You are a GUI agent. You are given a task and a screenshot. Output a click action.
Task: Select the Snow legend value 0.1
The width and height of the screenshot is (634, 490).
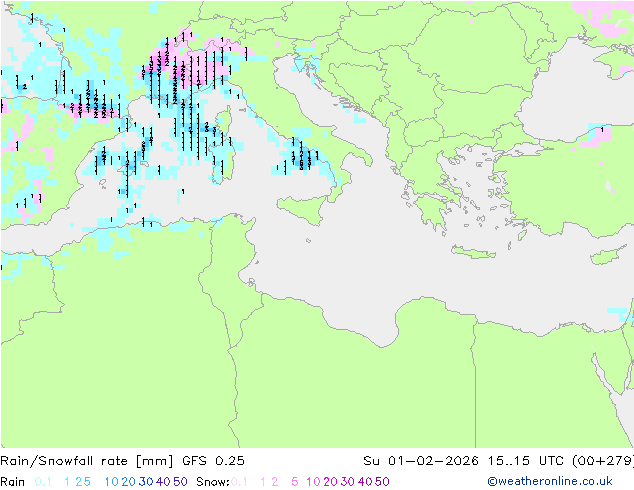pos(239,482)
